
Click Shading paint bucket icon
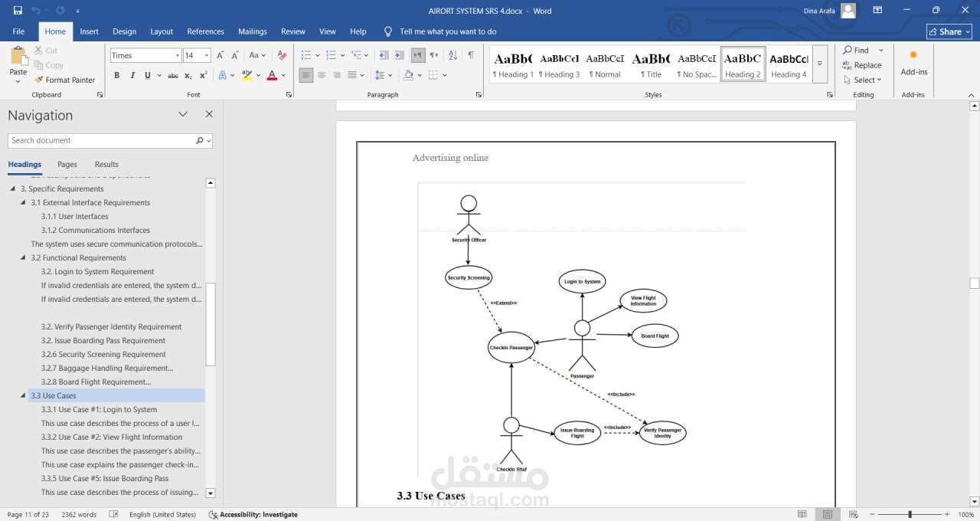pyautogui.click(x=408, y=75)
